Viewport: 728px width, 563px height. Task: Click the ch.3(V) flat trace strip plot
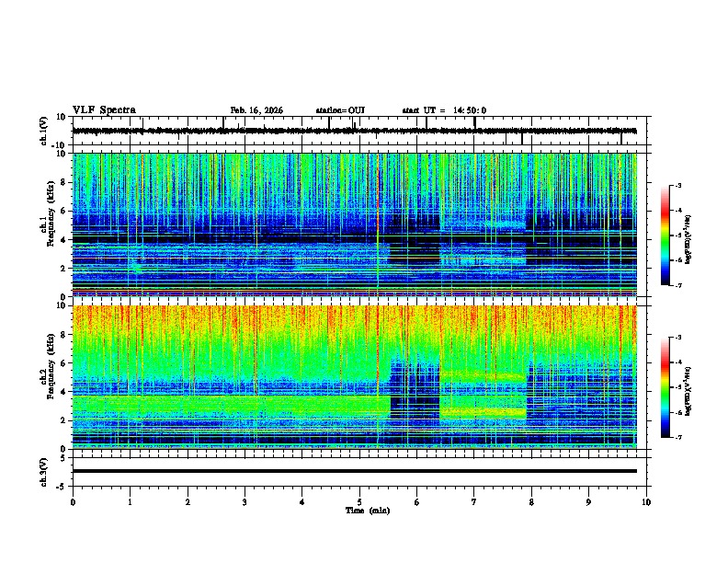(361, 472)
